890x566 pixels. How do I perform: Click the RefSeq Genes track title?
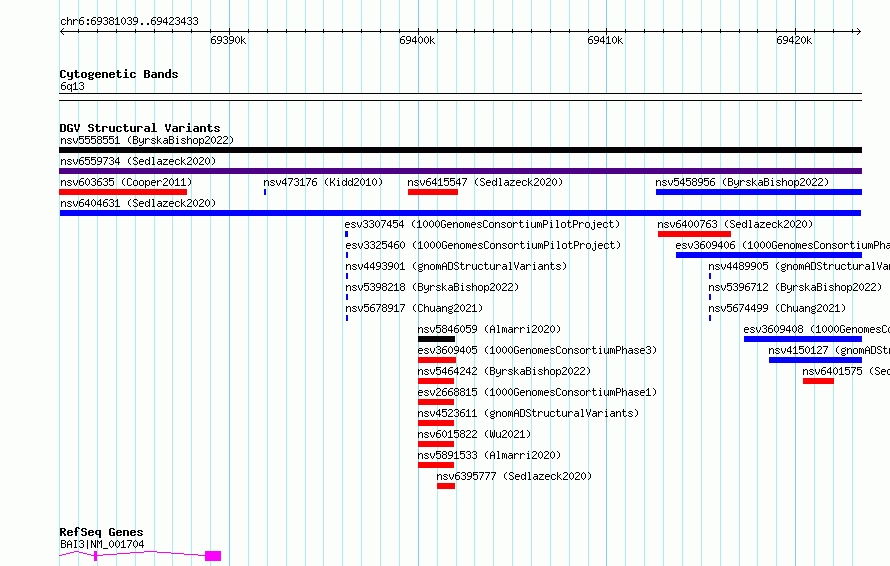pos(101,533)
